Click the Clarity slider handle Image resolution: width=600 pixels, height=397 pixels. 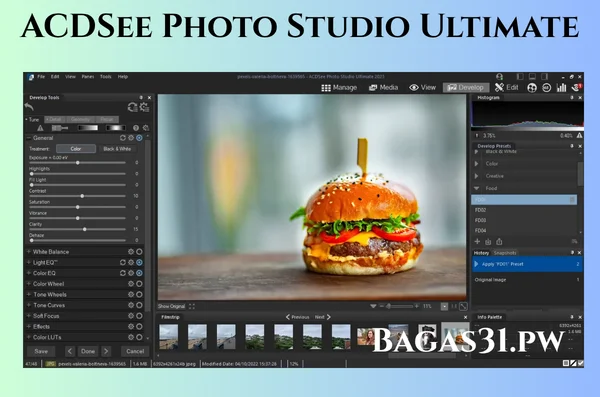(85, 229)
